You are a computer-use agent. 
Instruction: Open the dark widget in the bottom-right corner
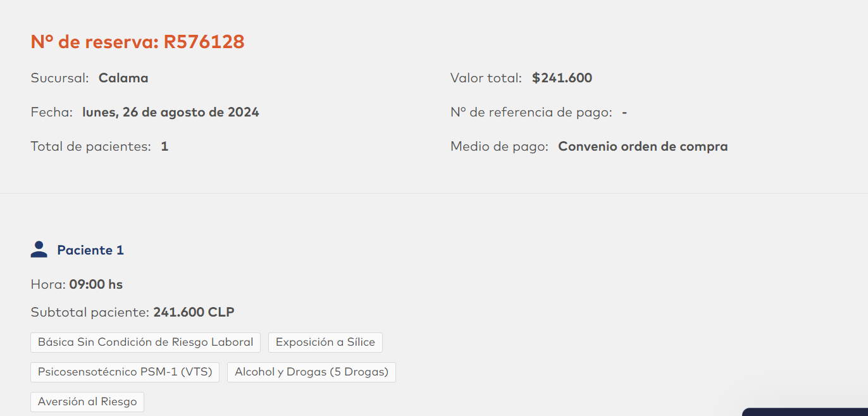(805, 412)
